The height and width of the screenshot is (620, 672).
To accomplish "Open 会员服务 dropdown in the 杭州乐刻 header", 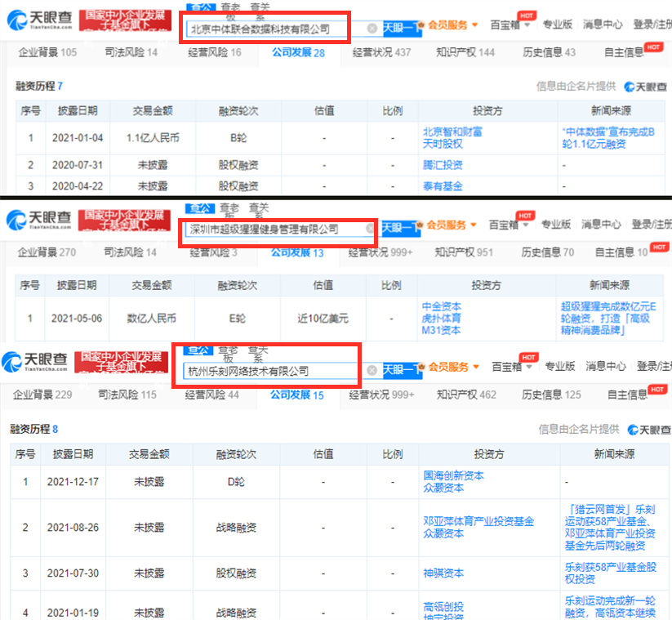I will click(453, 367).
